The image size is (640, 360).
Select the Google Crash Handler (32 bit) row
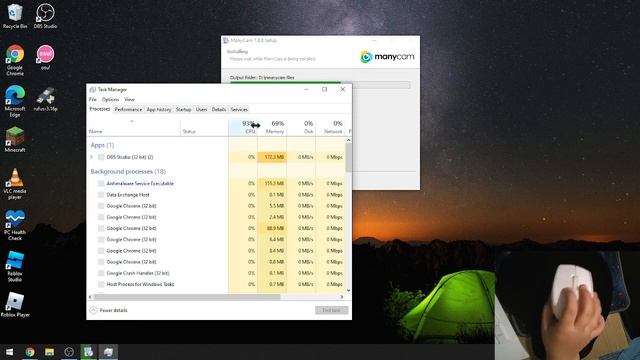point(216,273)
